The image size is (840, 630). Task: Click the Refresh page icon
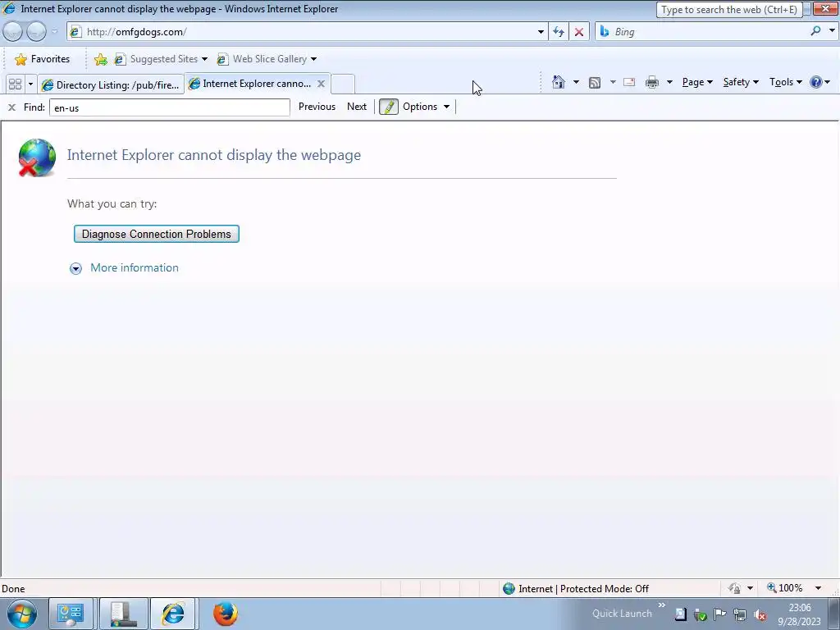click(x=559, y=32)
